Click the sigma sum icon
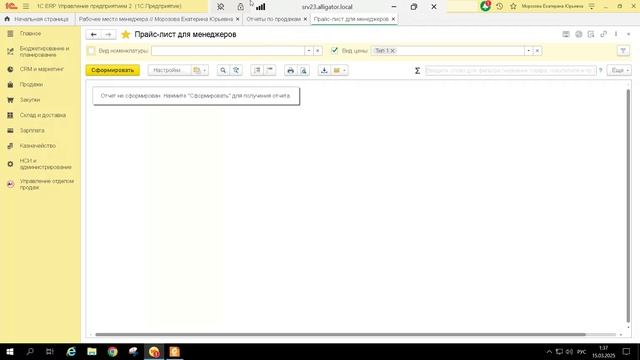Screen dimensions: 640x360 coord(417,71)
